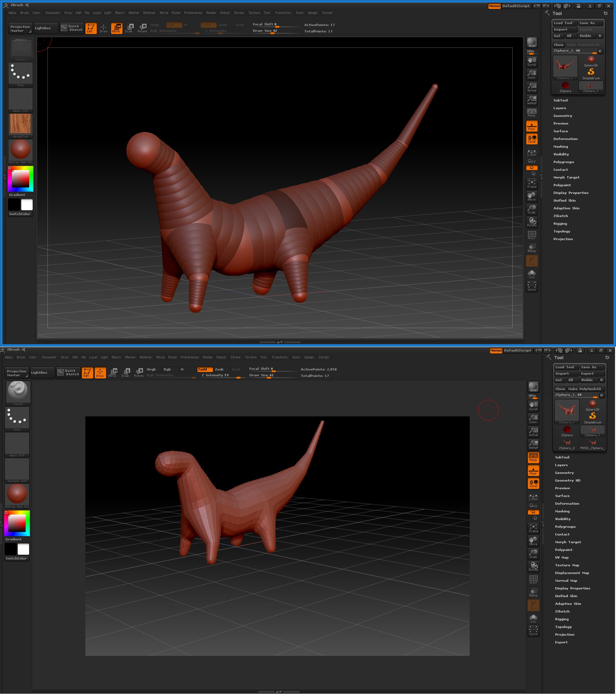Expand the Displacement Map section
The height and width of the screenshot is (696, 616).
(572, 573)
